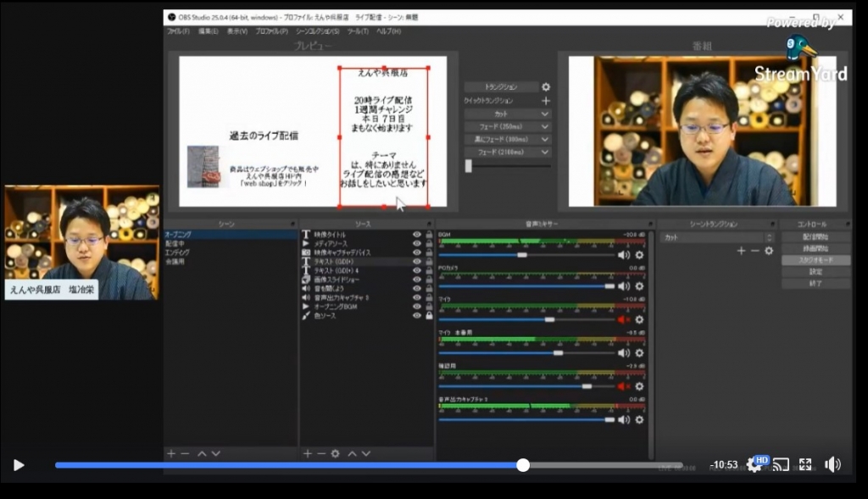Lock the 映像タイトル source
This screenshot has width=868, height=499.
(429, 235)
